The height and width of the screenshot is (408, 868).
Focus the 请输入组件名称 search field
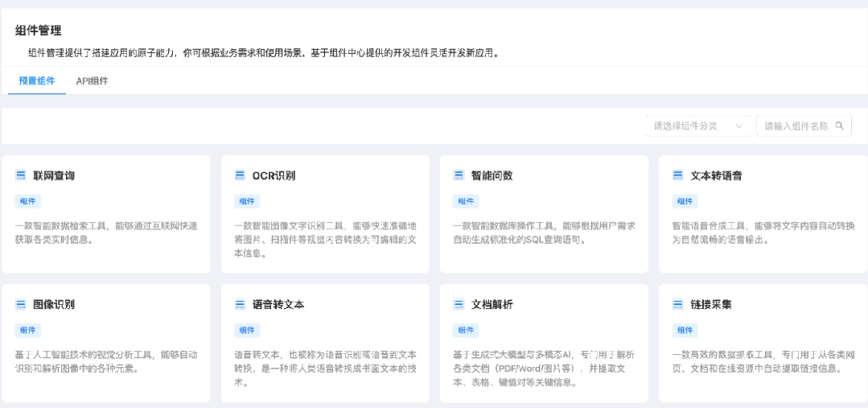(x=795, y=126)
